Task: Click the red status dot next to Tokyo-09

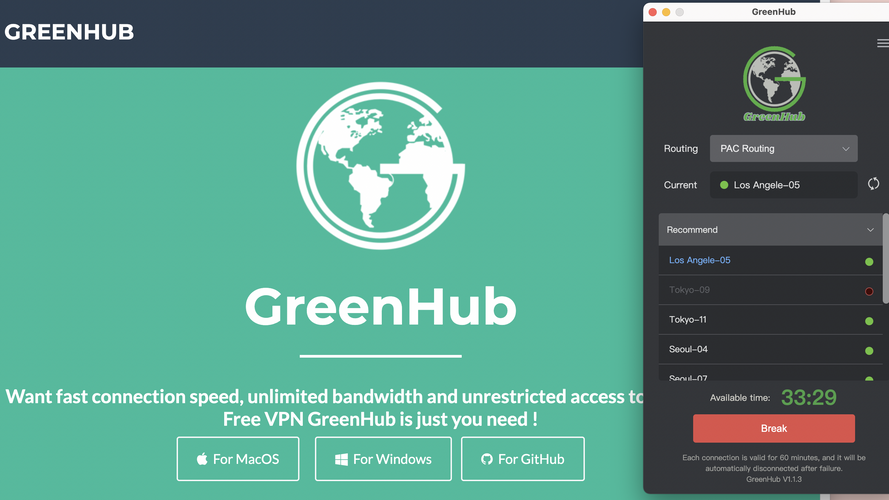Action: coord(869,291)
